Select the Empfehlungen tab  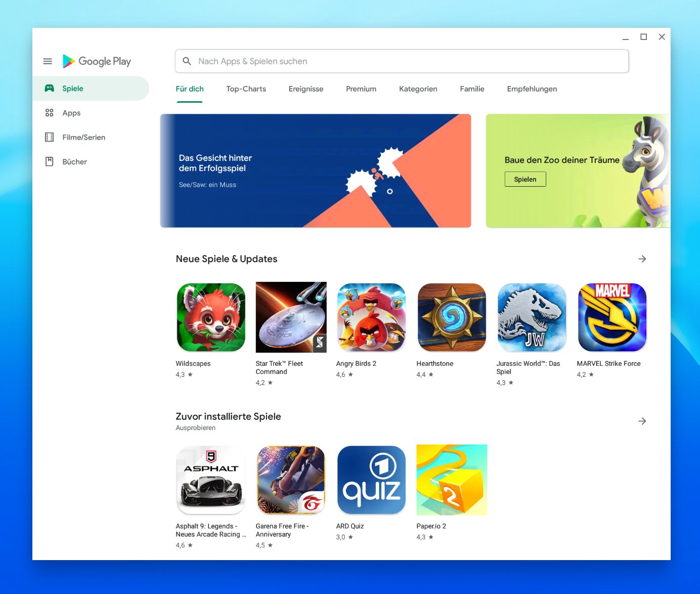(x=532, y=89)
